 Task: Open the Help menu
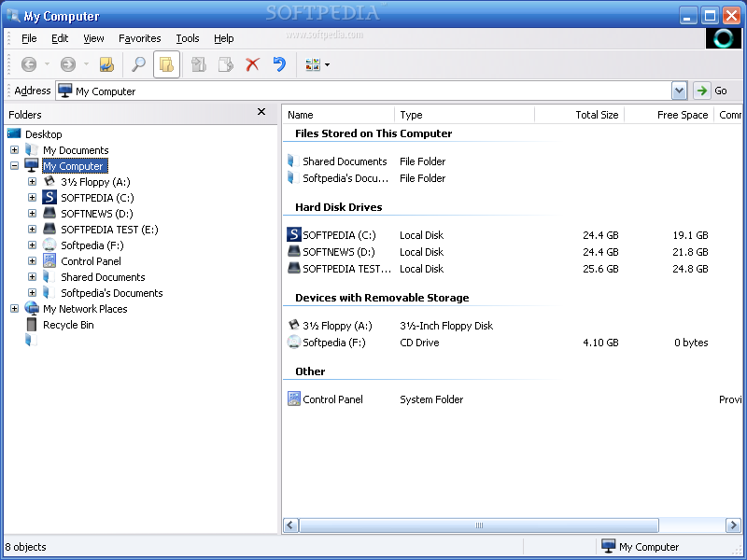tap(223, 38)
